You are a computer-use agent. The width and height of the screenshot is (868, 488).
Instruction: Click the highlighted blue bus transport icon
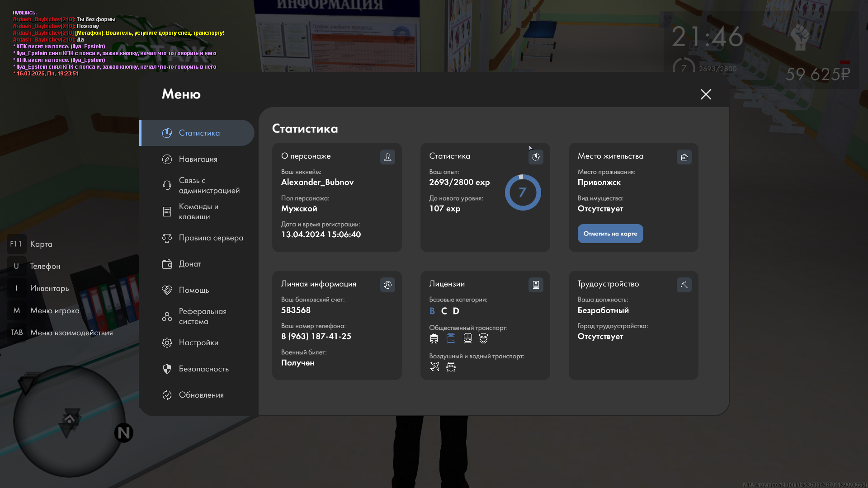(451, 338)
